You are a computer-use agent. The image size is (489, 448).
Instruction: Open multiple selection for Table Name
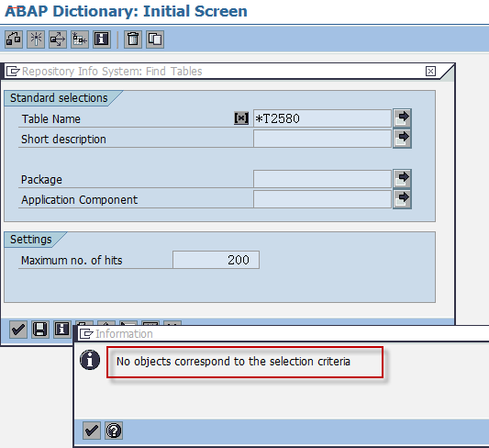403,118
